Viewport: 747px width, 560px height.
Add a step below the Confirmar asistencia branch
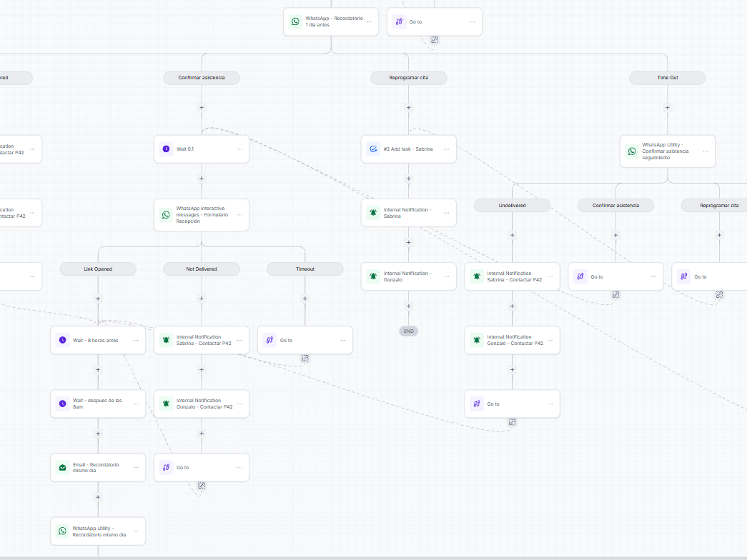(202, 108)
